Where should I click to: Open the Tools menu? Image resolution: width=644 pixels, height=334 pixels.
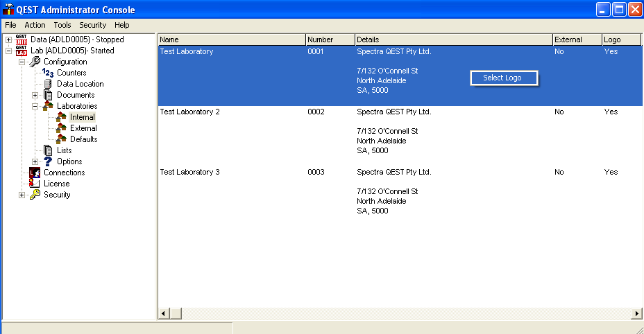[62, 25]
